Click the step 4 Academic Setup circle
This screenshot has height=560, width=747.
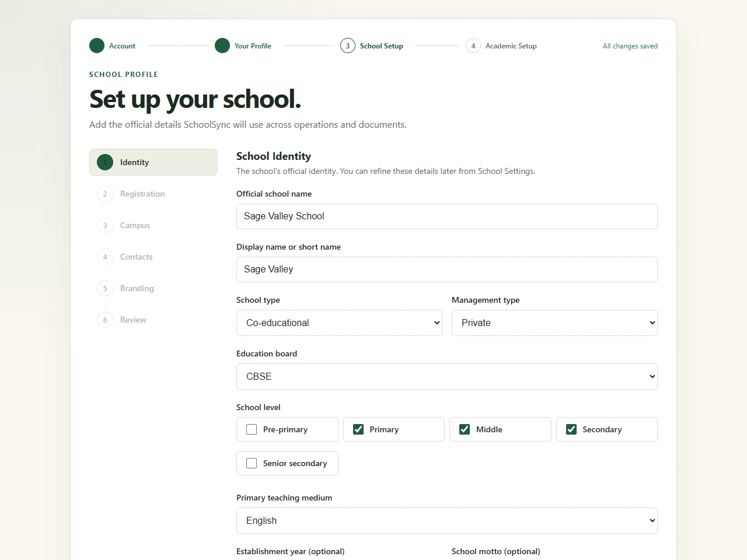pyautogui.click(x=473, y=45)
